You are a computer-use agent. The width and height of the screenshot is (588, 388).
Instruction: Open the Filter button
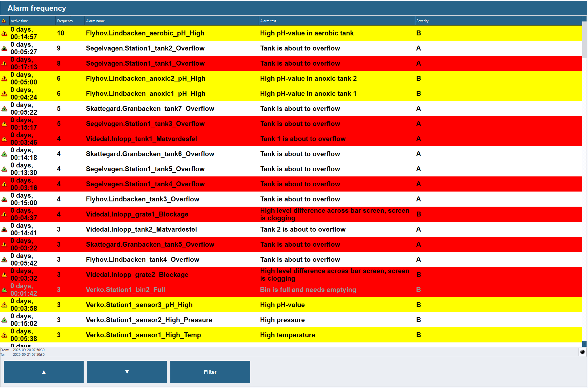pos(210,372)
